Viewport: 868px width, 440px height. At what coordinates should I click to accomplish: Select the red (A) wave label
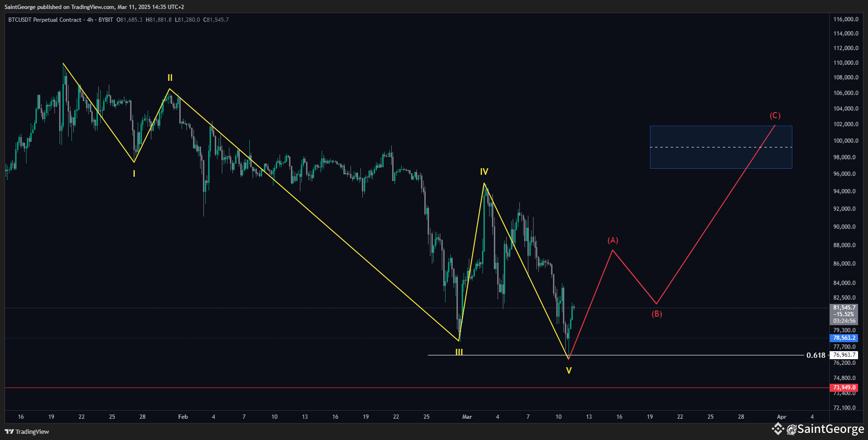(613, 241)
